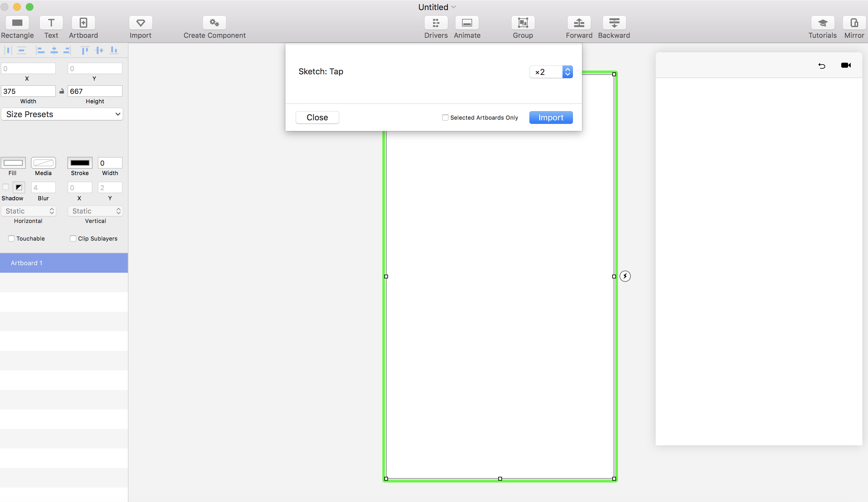Bring layer Forward
The image size is (868, 502).
tap(579, 23)
